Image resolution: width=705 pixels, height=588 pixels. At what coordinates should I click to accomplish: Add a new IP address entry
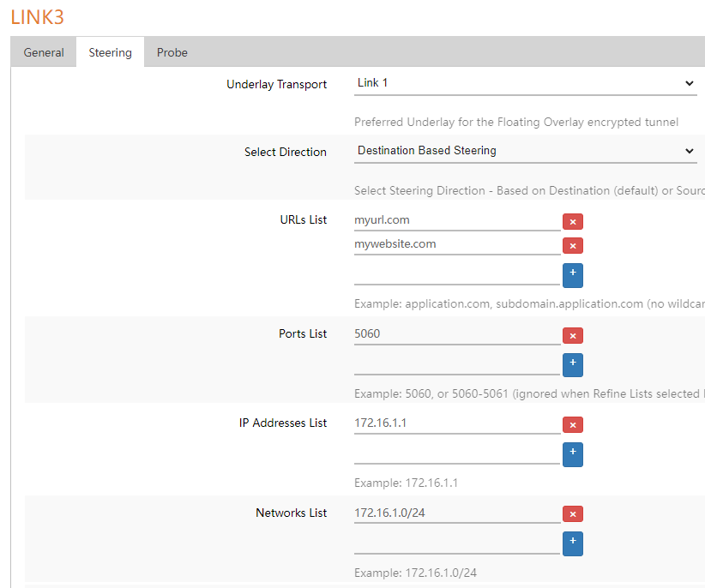572,454
